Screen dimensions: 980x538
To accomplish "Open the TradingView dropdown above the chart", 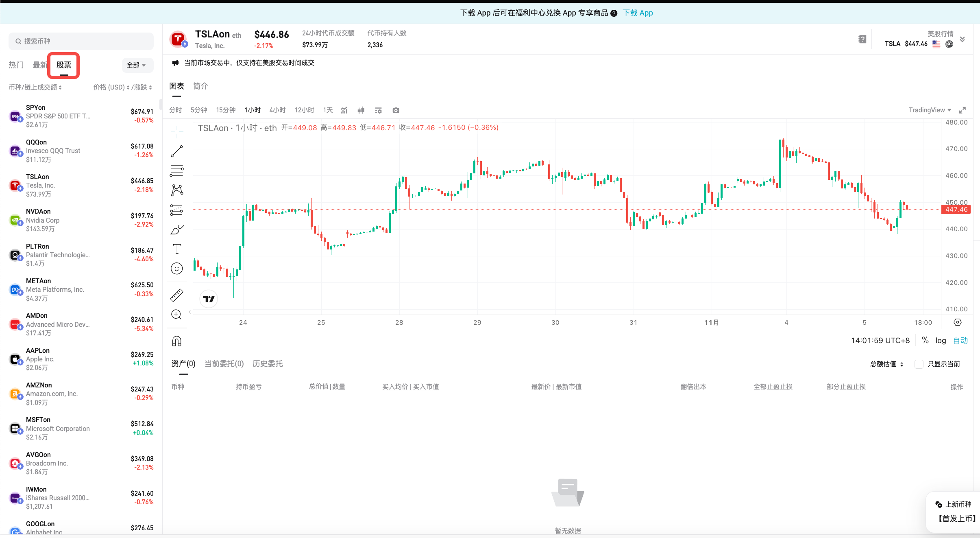I will point(929,110).
